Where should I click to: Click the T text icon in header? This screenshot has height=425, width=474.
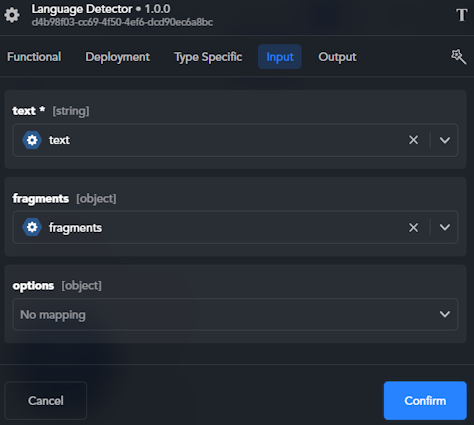click(462, 15)
